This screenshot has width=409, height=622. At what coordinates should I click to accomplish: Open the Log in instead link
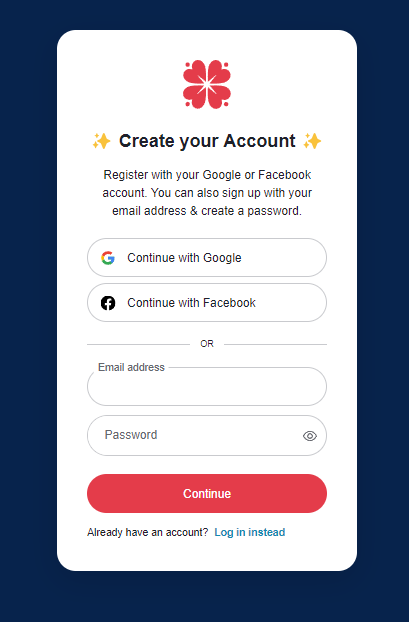(x=250, y=532)
